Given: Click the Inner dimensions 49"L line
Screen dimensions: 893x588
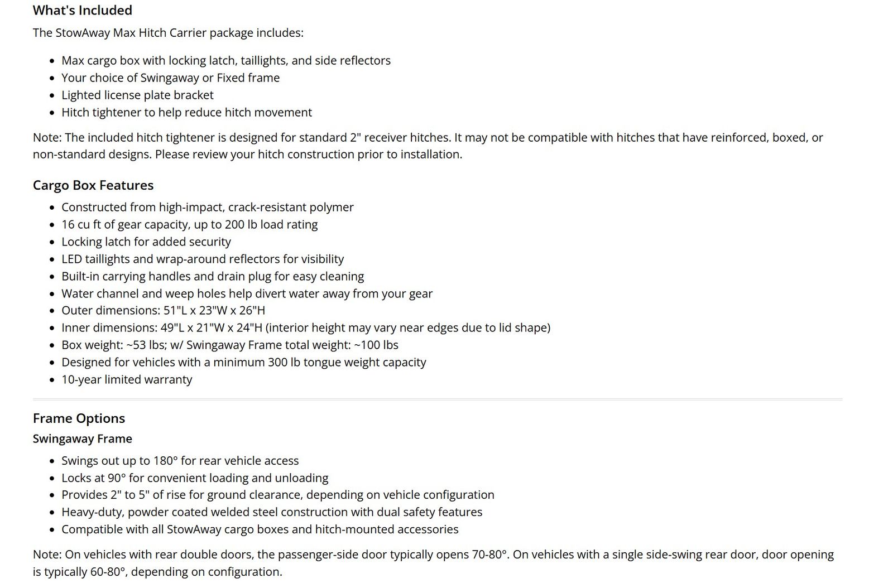Looking at the screenshot, I should (x=306, y=327).
